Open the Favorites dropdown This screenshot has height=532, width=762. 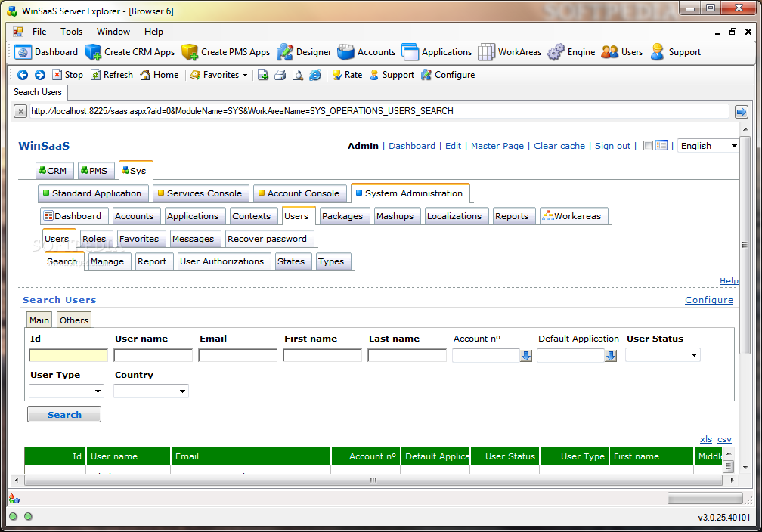coord(218,75)
